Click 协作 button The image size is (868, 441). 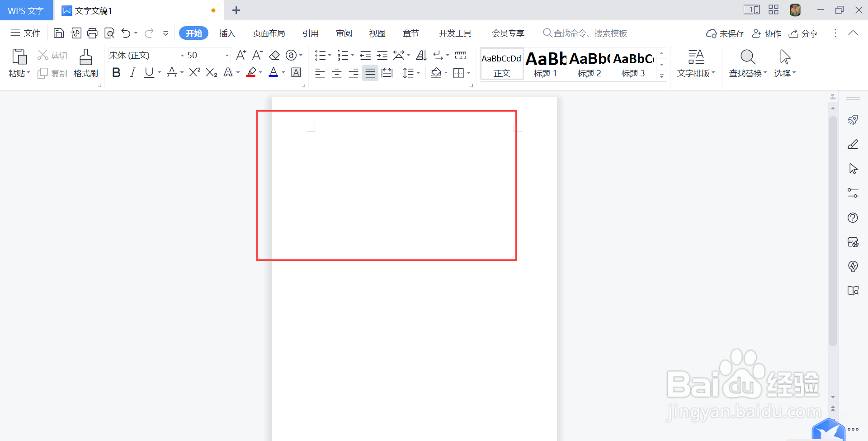tap(767, 33)
